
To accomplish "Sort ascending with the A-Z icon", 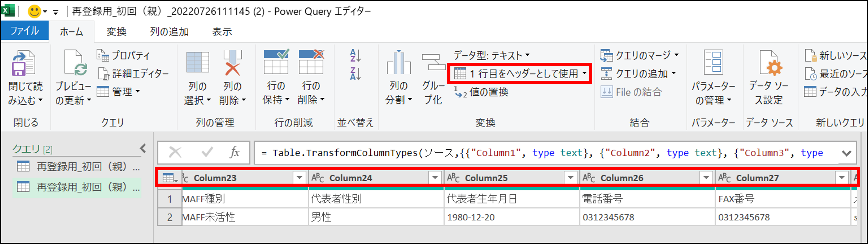I will click(x=355, y=56).
